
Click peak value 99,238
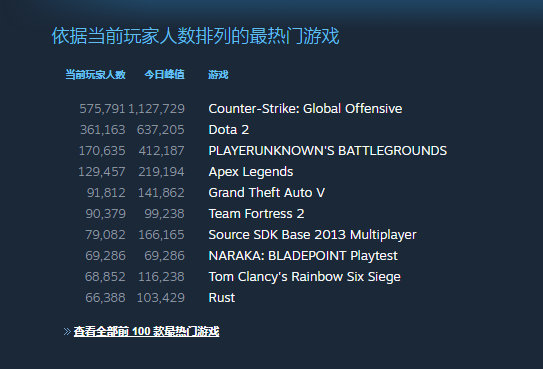click(164, 214)
